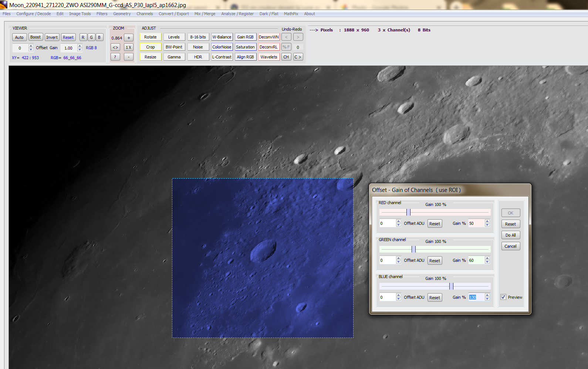Click the viewer Reset button
The image size is (588, 369).
pyautogui.click(x=68, y=37)
